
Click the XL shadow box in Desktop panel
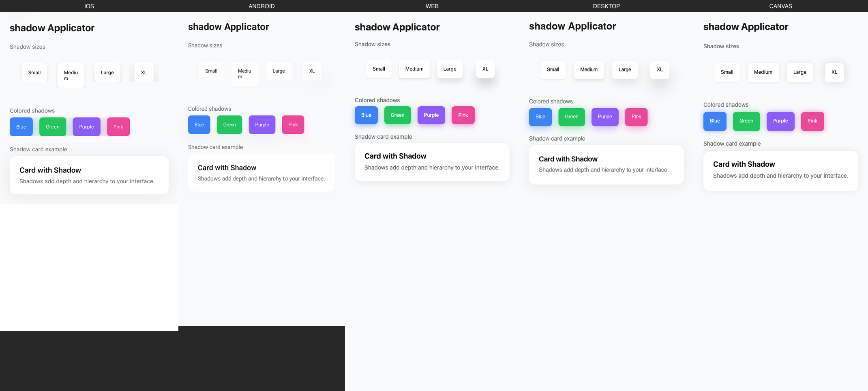pos(660,70)
